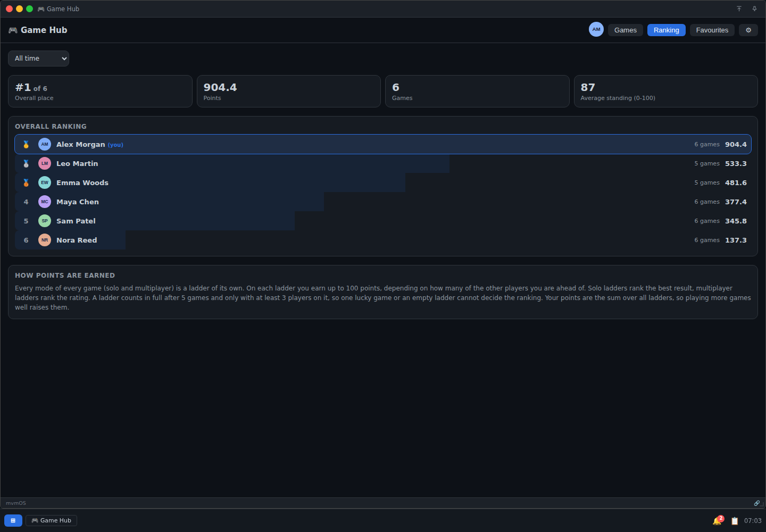Select the name Maya Chen in the ranking
This screenshot has height=532, width=766.
[78, 202]
